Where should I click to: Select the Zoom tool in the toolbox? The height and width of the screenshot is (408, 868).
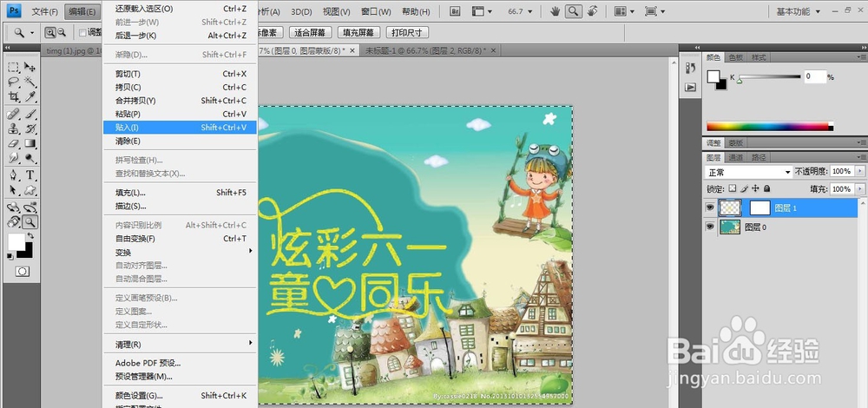tap(30, 222)
